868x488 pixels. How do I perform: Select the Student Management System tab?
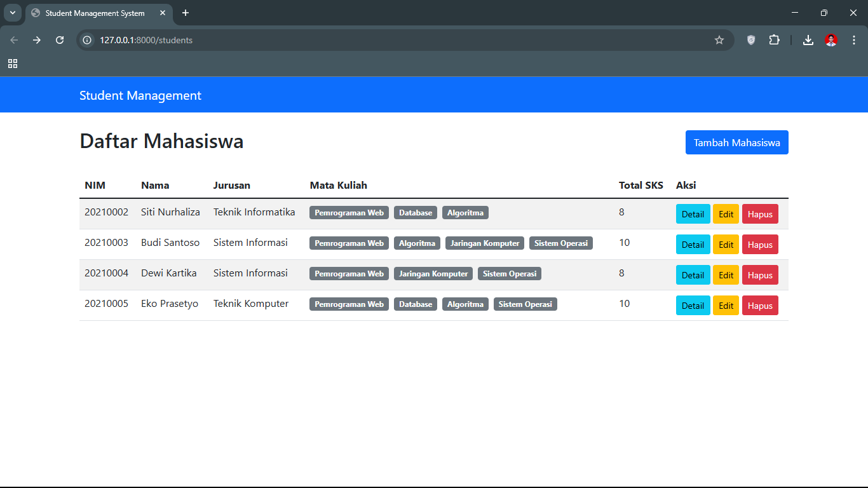pos(95,13)
